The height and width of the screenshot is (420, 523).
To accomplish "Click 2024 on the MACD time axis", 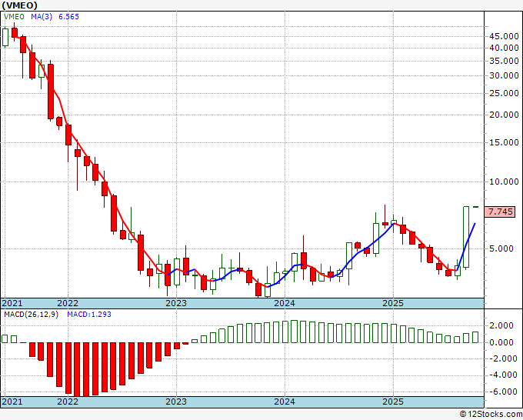I will (285, 402).
